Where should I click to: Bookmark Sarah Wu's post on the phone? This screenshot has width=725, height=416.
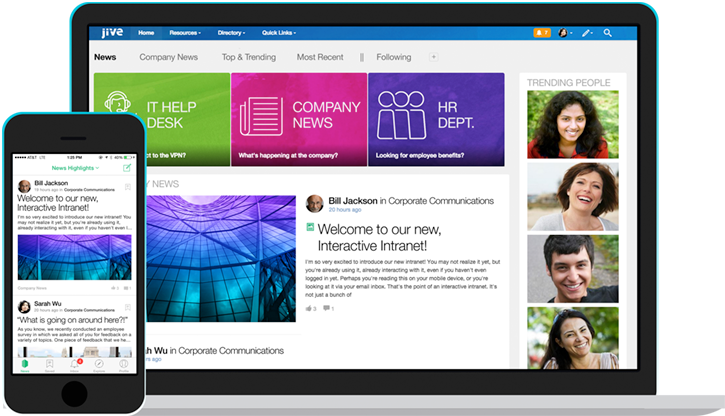(x=128, y=307)
